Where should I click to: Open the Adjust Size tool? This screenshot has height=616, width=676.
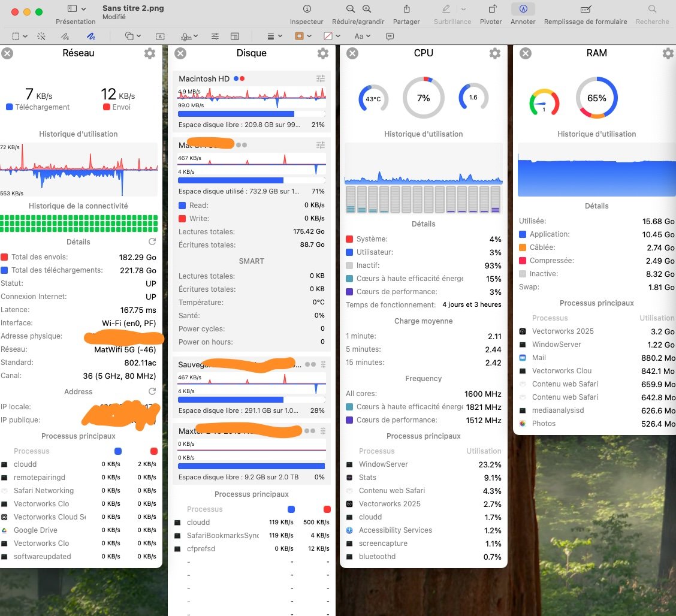(236, 36)
